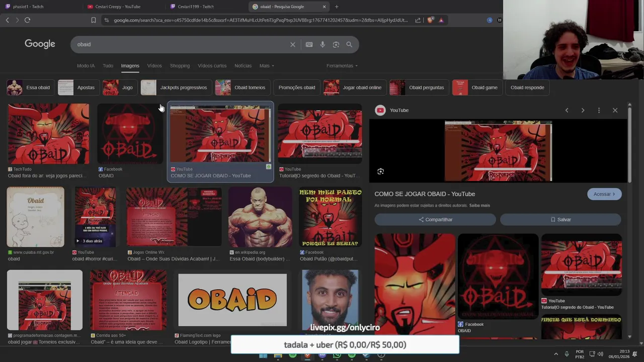Open the share icon in the address bar

click(x=418, y=20)
